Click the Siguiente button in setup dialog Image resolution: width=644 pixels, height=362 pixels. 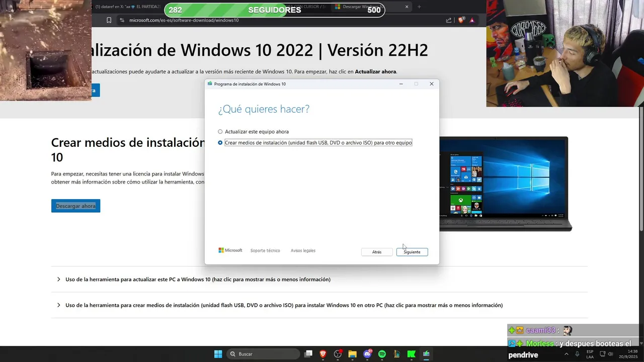[412, 252]
